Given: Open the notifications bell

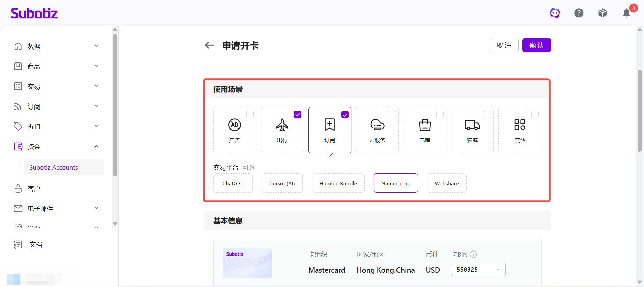Looking at the screenshot, I should tap(626, 13).
